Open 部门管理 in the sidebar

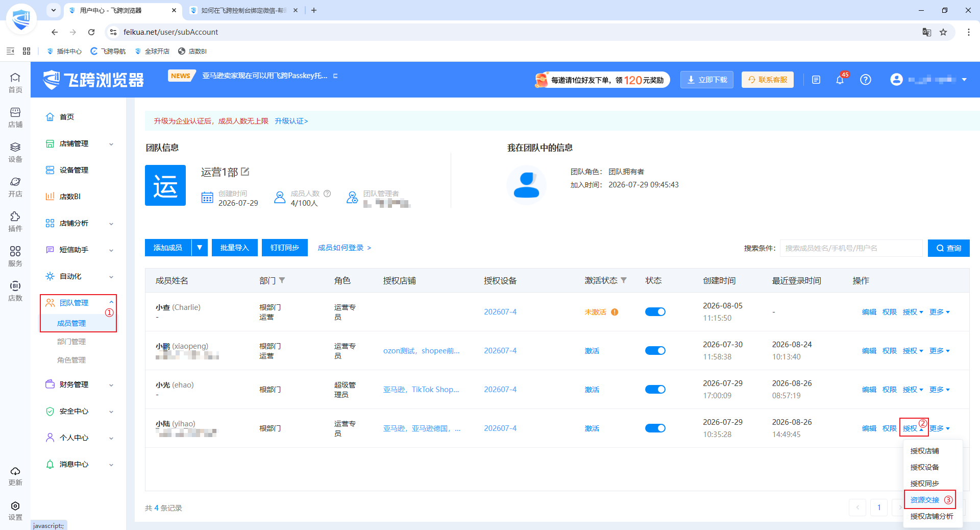[x=71, y=342]
